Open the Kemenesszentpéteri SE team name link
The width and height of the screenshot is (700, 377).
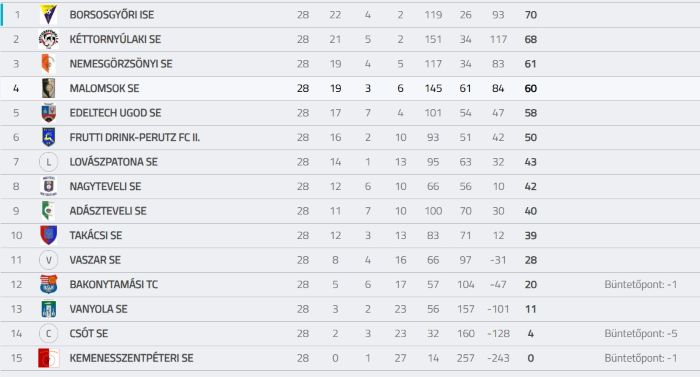tap(131, 358)
